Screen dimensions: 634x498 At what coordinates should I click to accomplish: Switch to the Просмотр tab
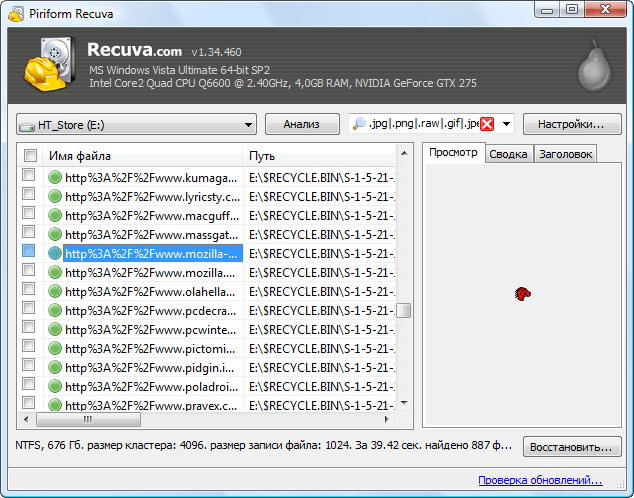click(453, 153)
